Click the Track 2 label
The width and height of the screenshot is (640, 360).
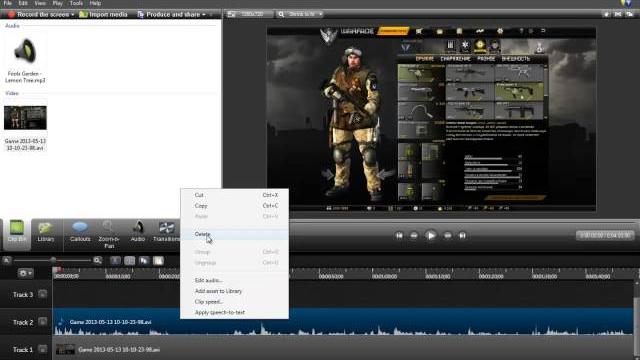click(x=23, y=322)
